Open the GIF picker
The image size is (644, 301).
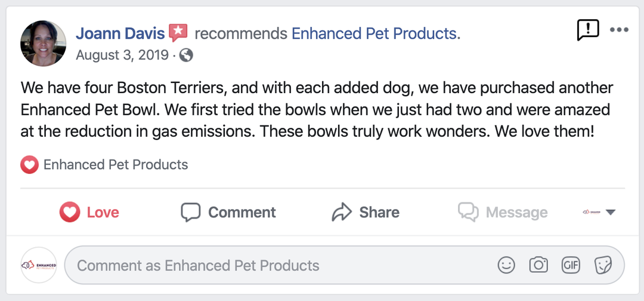[x=571, y=265]
